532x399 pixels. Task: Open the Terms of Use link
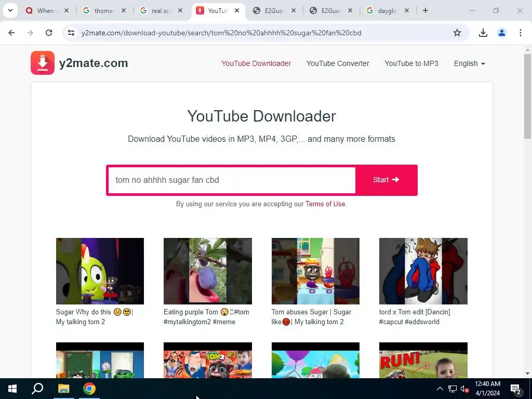(x=325, y=204)
